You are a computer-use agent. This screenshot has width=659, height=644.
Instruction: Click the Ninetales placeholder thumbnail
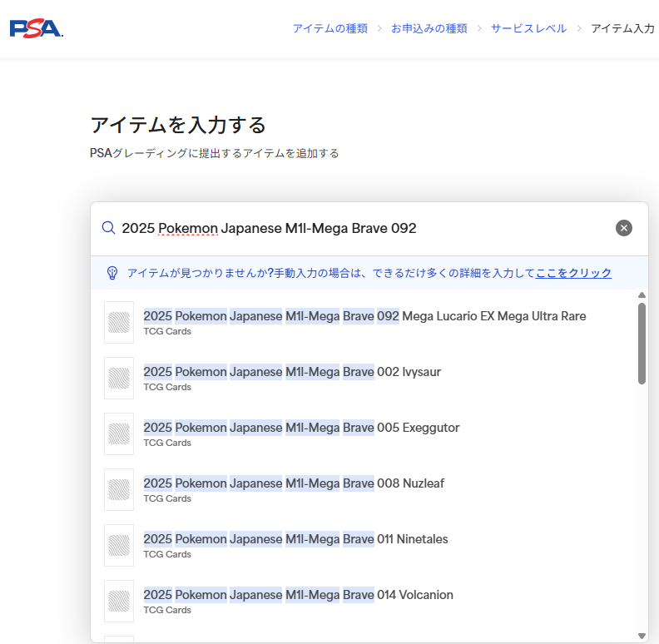tap(119, 545)
